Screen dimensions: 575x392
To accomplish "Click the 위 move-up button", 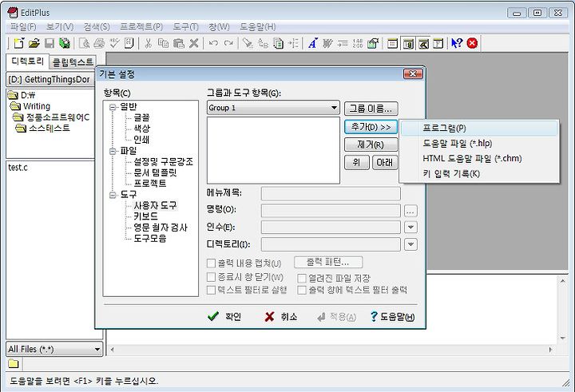I will (356, 162).
